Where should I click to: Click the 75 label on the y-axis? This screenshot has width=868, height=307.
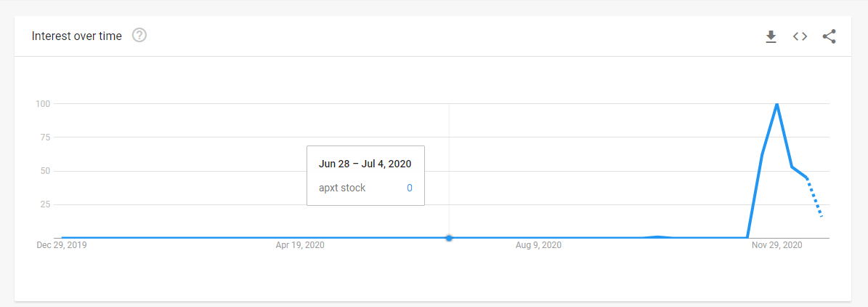click(45, 137)
